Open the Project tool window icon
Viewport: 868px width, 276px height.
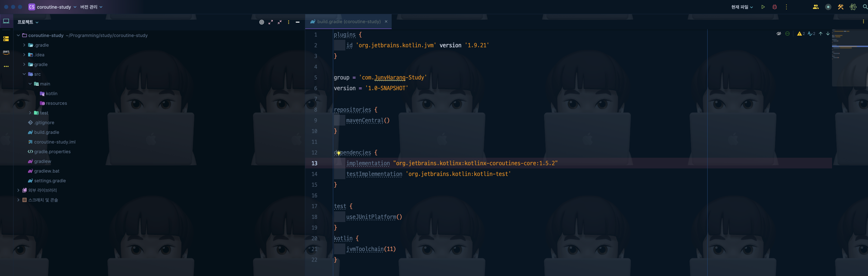pyautogui.click(x=6, y=21)
